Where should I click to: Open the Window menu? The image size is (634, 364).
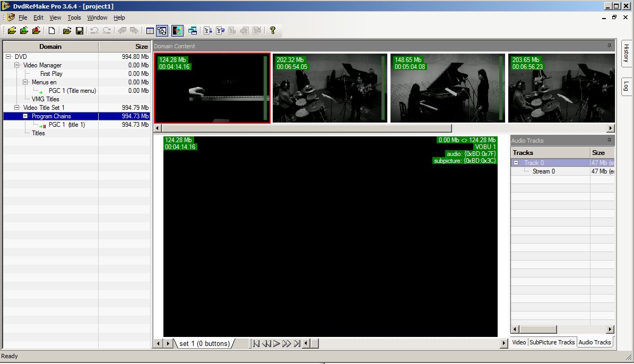pos(98,18)
